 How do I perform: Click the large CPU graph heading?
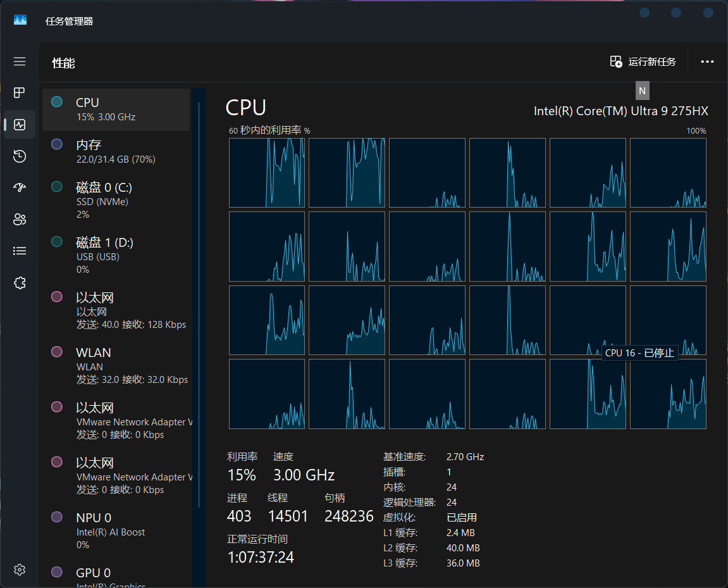coord(245,108)
